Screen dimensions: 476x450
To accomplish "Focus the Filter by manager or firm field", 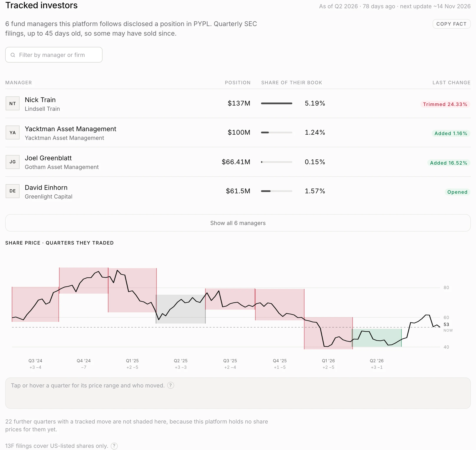I will pyautogui.click(x=54, y=55).
